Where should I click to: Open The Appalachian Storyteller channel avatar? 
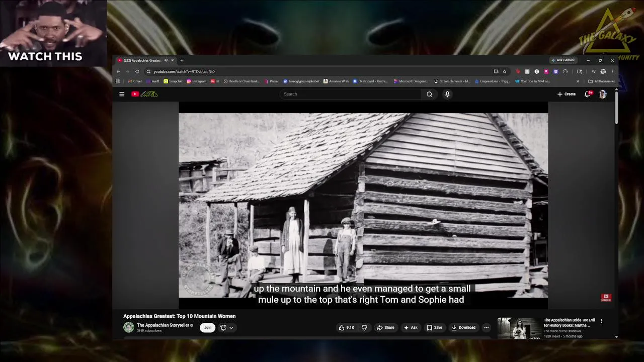tap(129, 327)
